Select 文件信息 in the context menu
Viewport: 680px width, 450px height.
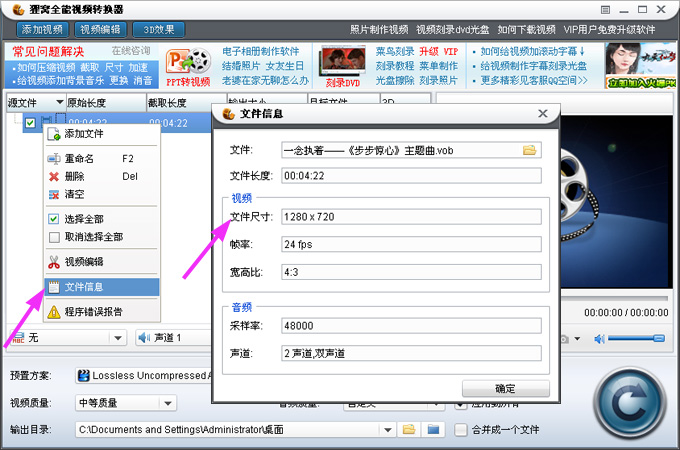(102, 287)
